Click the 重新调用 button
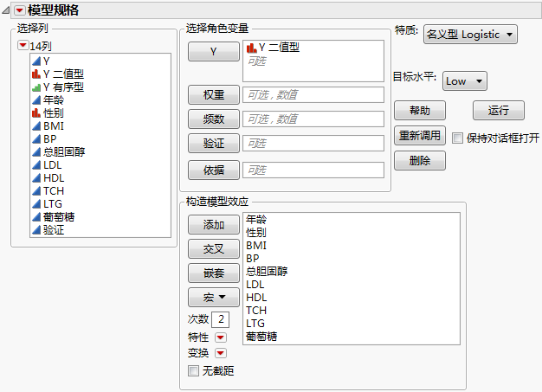The image size is (542, 392). tap(420, 135)
